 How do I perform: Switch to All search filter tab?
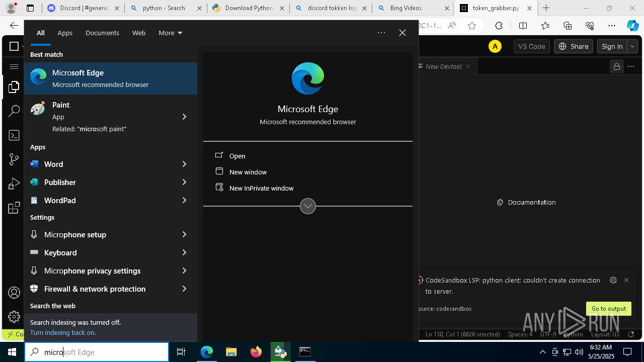coord(40,33)
